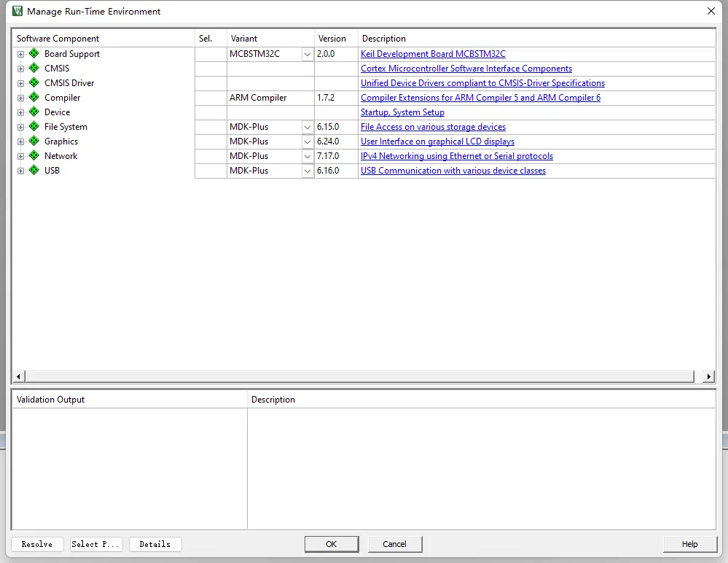Screen dimensions: 728x563
Task: Select the Network tree row label
Action: click(x=60, y=156)
